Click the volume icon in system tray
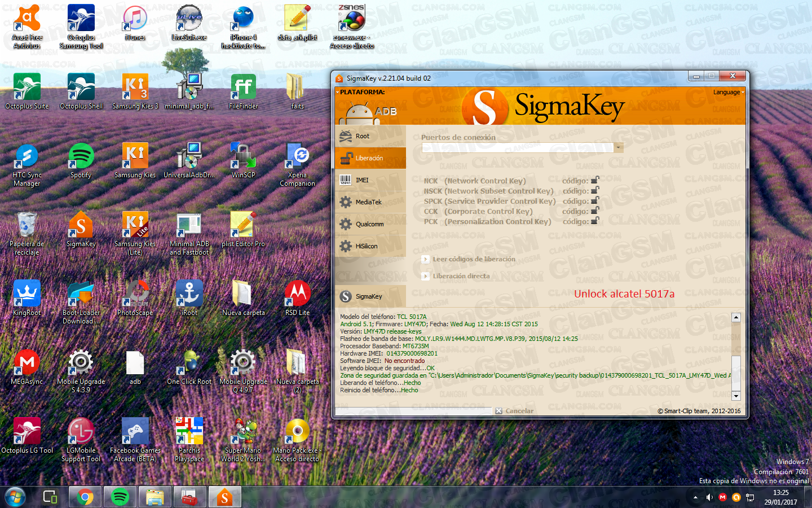Image resolution: width=812 pixels, height=508 pixels. (x=709, y=497)
